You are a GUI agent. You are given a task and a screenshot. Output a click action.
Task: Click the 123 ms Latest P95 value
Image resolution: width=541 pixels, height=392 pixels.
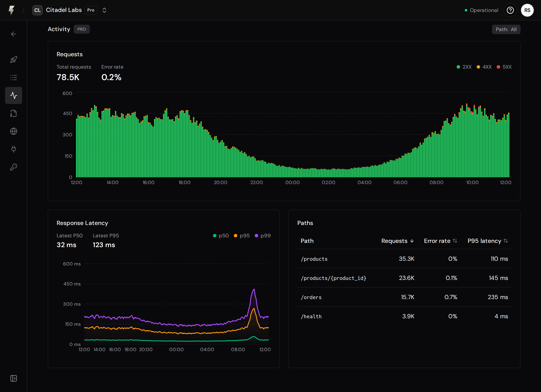104,245
